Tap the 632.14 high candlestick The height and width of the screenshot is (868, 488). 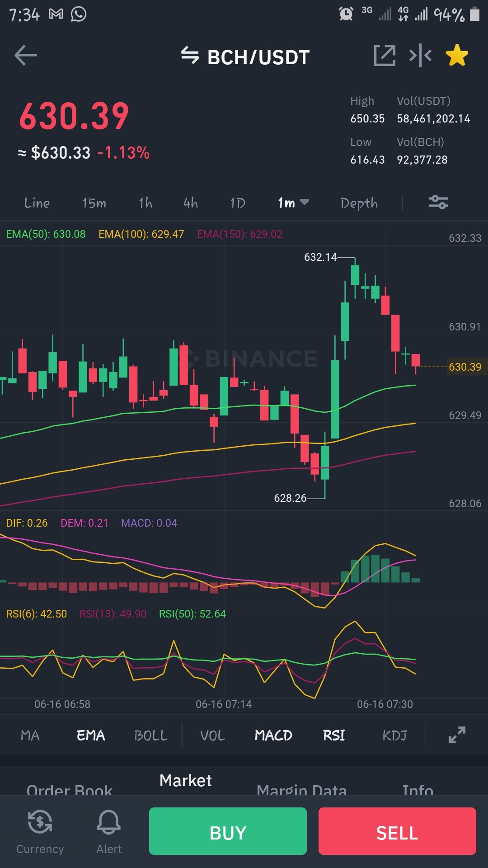pyautogui.click(x=355, y=275)
